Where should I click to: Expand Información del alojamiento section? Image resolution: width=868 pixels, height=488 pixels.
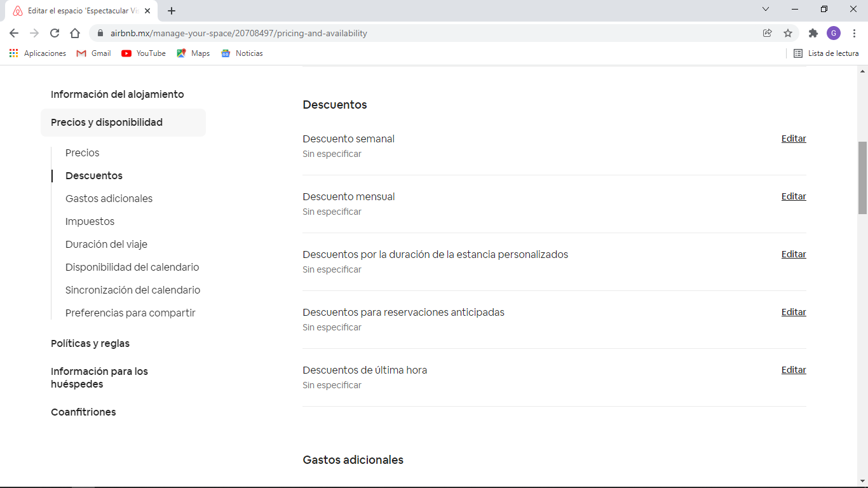pyautogui.click(x=118, y=94)
